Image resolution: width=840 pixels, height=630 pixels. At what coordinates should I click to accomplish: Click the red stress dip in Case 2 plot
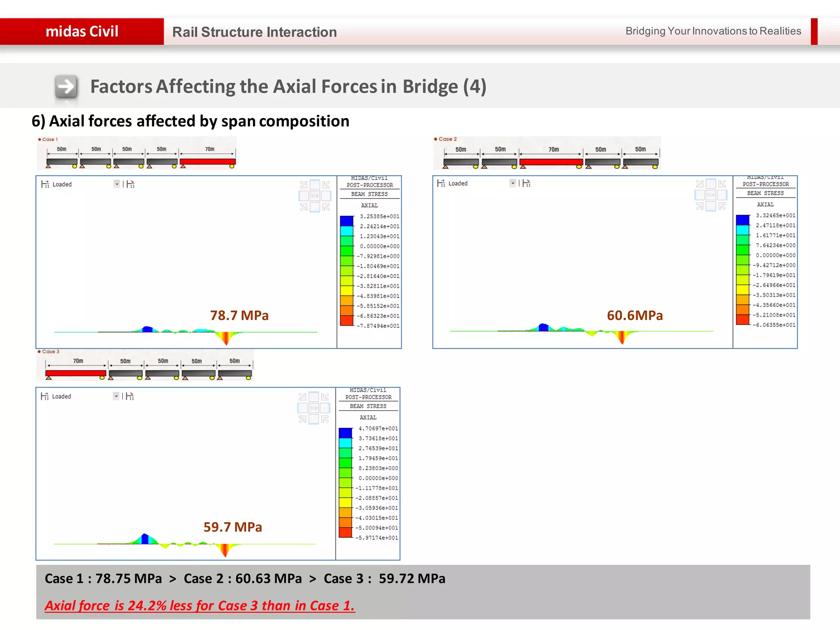point(622,337)
